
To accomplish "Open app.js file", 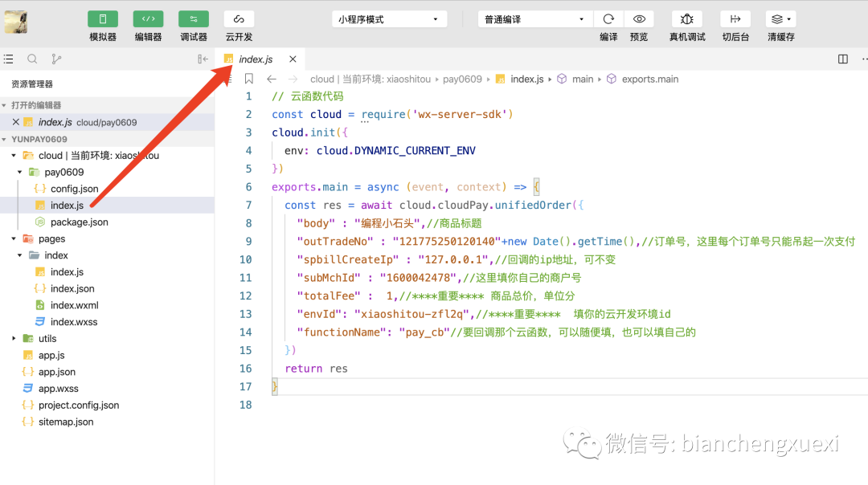I will point(51,355).
